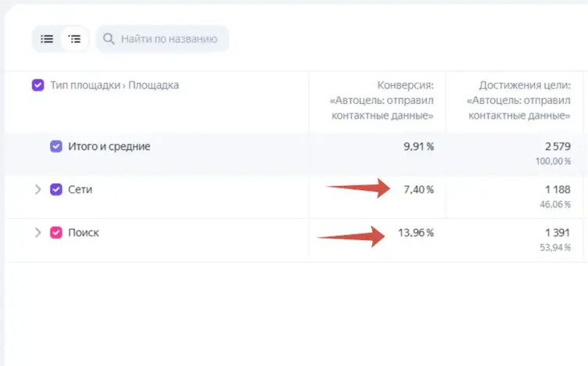Viewport: 588px width, 366px height.
Task: Expand the 'Сети' row
Action: (x=37, y=189)
